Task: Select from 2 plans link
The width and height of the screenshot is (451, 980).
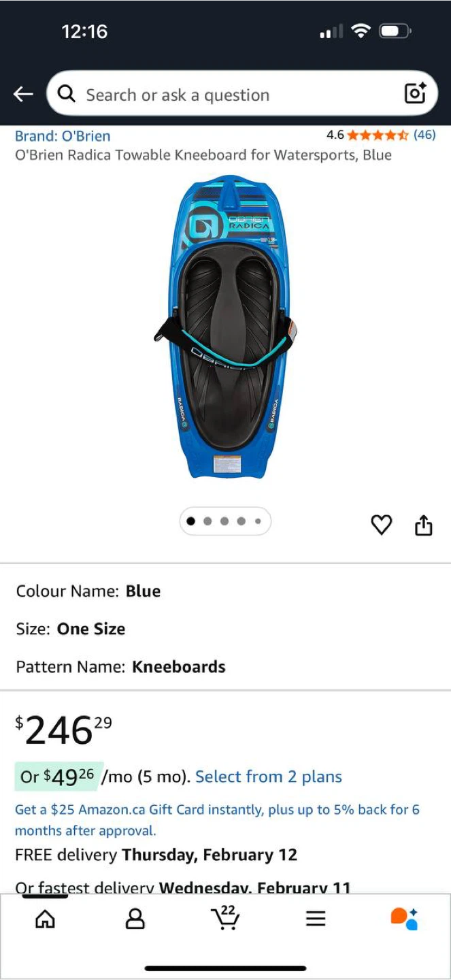Action: (269, 777)
